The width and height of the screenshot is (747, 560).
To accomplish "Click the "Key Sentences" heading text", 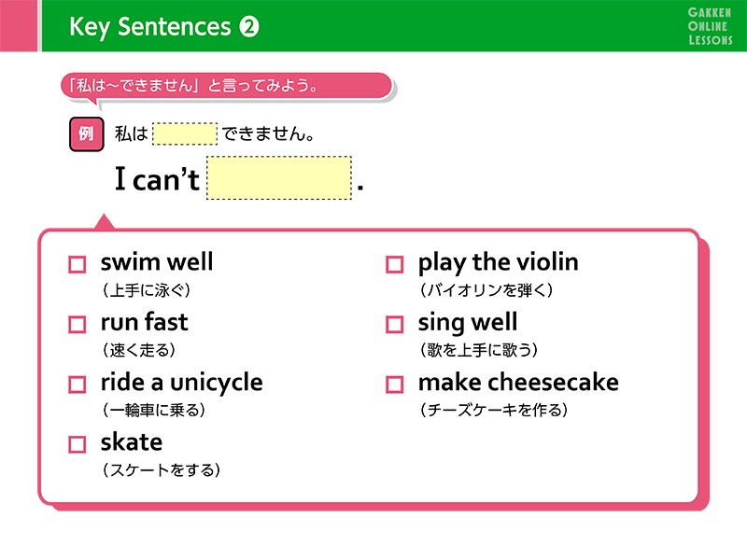I will pyautogui.click(x=149, y=27).
